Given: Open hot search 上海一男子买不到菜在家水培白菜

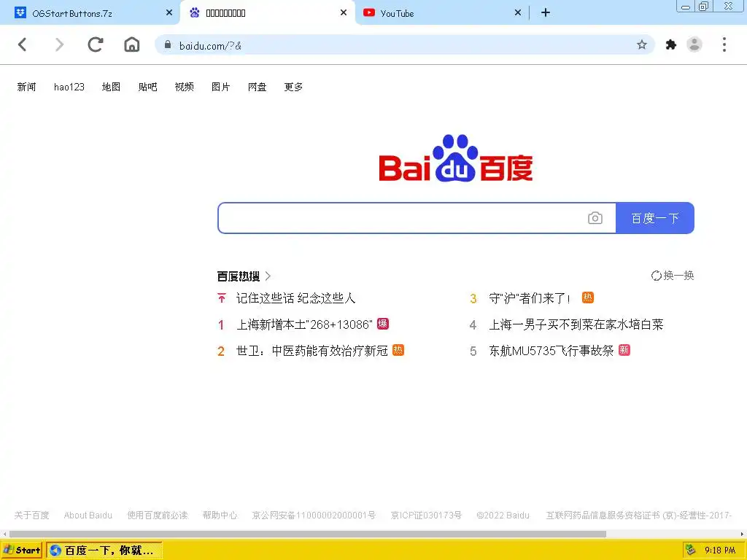Looking at the screenshot, I should [576, 324].
